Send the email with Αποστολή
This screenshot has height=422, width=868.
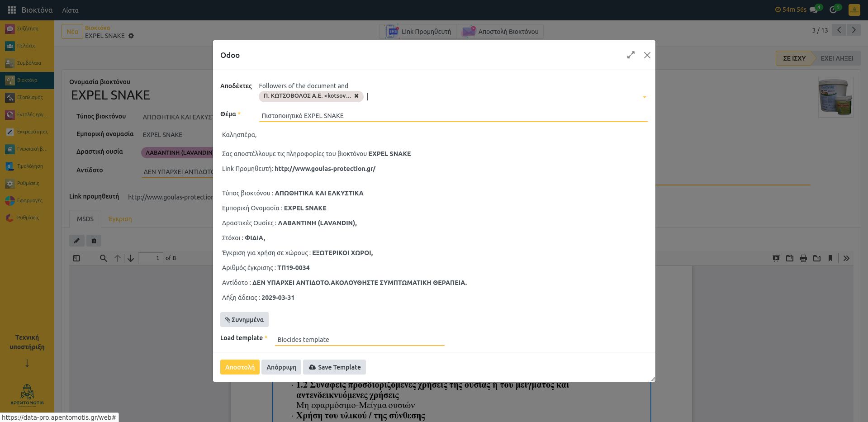240,367
